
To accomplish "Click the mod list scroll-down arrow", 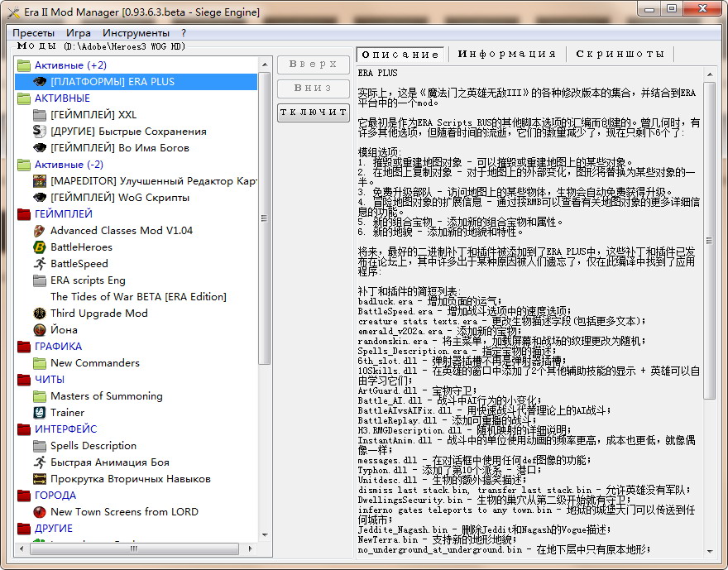I will coord(265,535).
